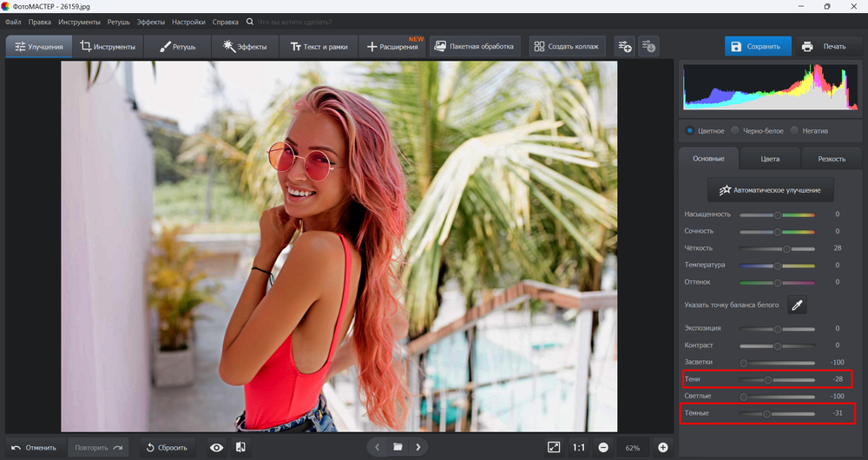Viewport: 868px width, 460px height.
Task: Click the add preset list icon
Action: (625, 47)
